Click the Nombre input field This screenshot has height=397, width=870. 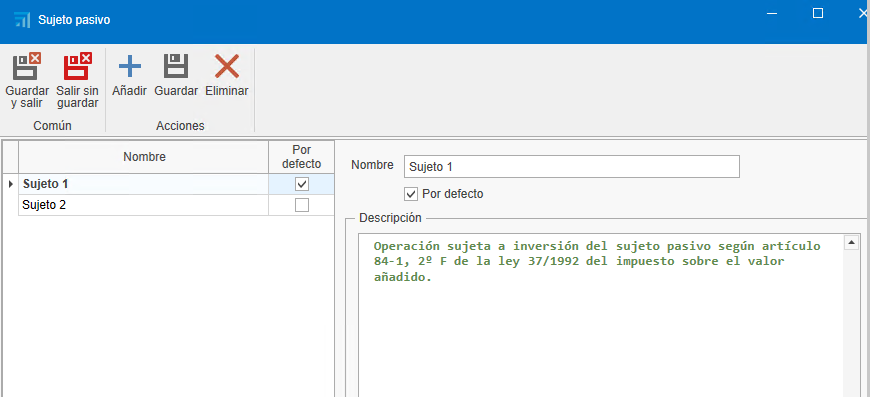571,166
